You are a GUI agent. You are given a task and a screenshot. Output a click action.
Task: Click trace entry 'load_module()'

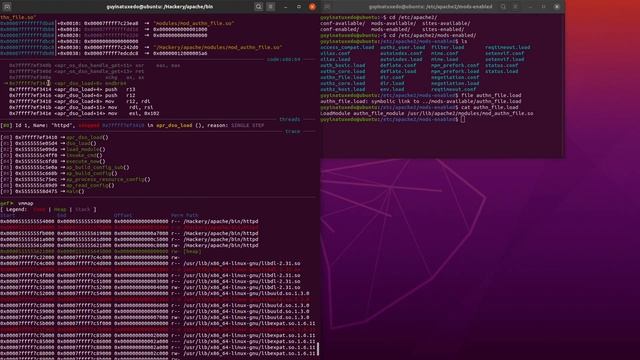pos(86,149)
